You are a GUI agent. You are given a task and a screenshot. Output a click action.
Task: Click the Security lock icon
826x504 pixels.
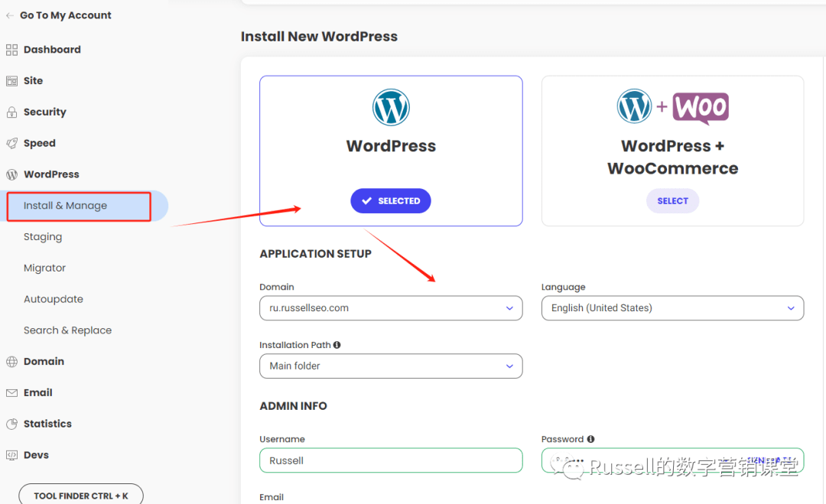pos(11,112)
